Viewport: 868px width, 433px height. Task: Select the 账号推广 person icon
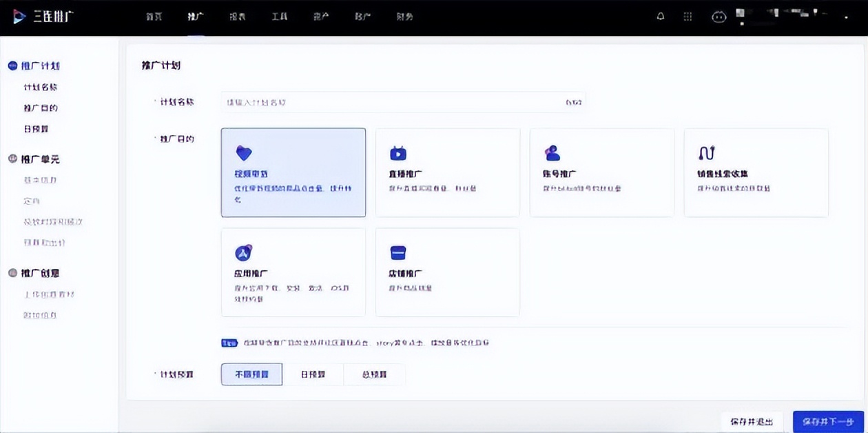click(552, 153)
